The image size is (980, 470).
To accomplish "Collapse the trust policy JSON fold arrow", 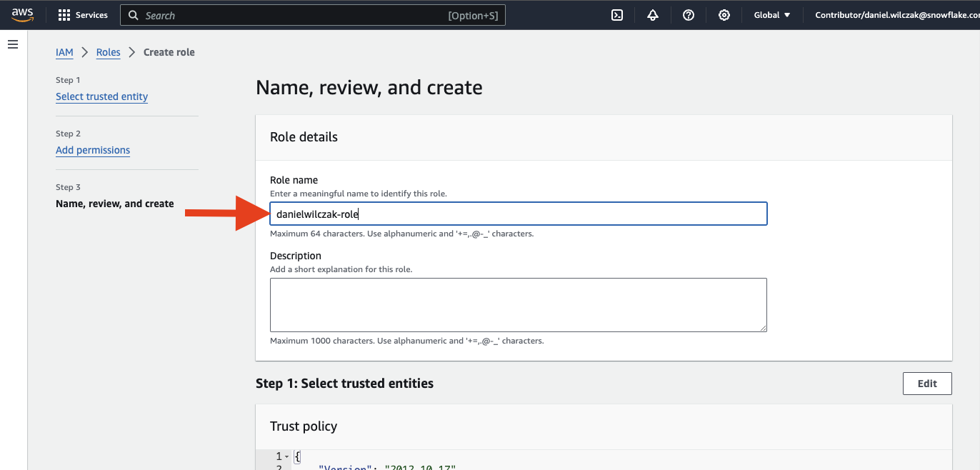I will [287, 456].
